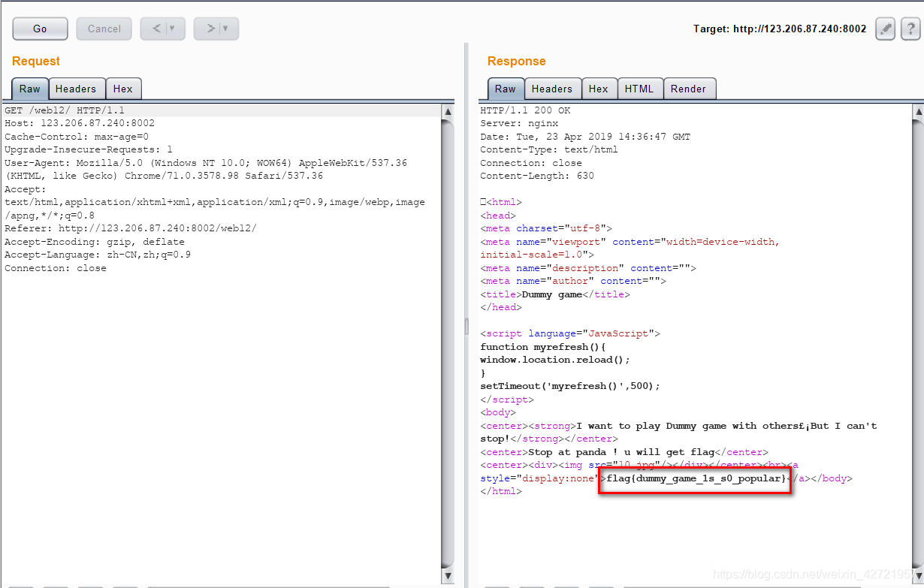
Task: Click the response scrollbar up arrow
Action: pos(917,111)
